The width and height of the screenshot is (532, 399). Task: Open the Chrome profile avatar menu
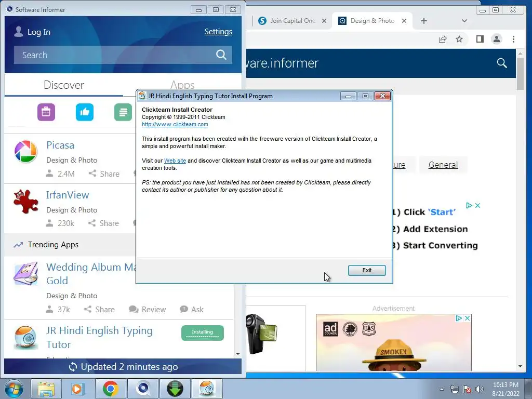tap(497, 39)
